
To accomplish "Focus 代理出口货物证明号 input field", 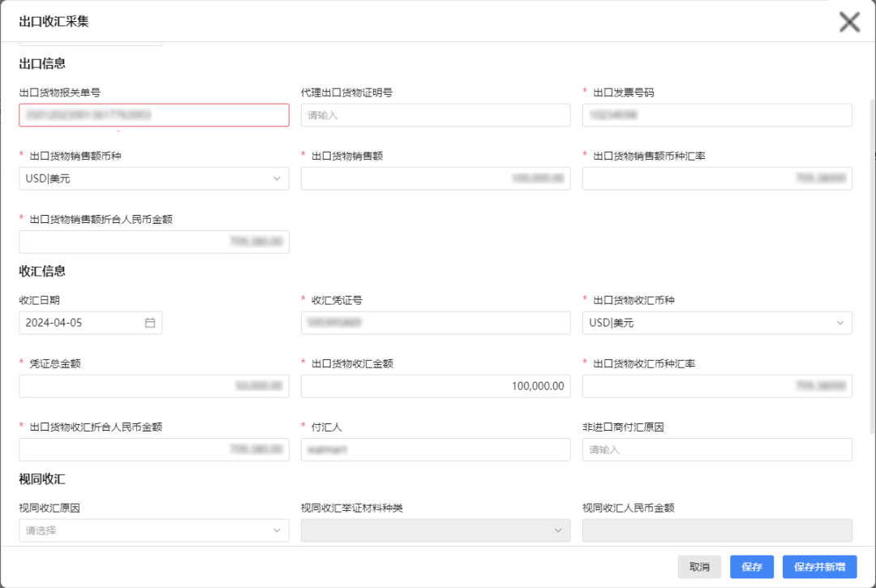I will tap(436, 115).
